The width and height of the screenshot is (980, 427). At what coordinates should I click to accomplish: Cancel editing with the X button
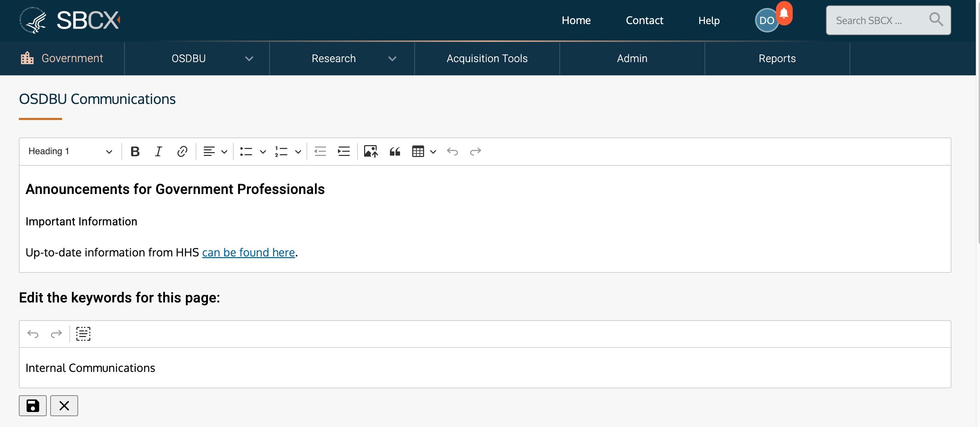[x=64, y=406]
